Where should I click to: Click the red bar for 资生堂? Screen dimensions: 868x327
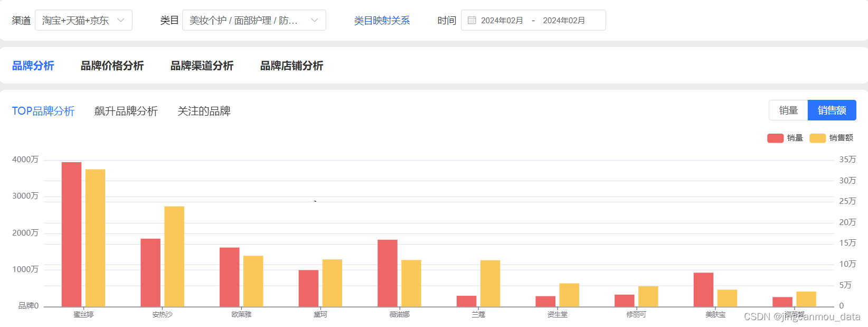coord(545,301)
